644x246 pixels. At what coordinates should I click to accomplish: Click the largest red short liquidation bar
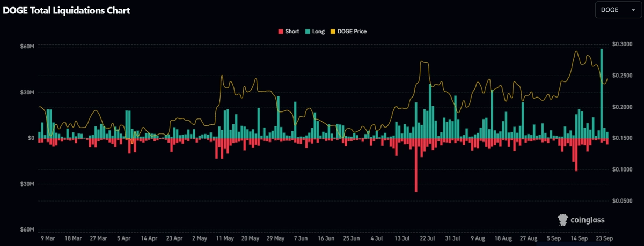coord(416,165)
